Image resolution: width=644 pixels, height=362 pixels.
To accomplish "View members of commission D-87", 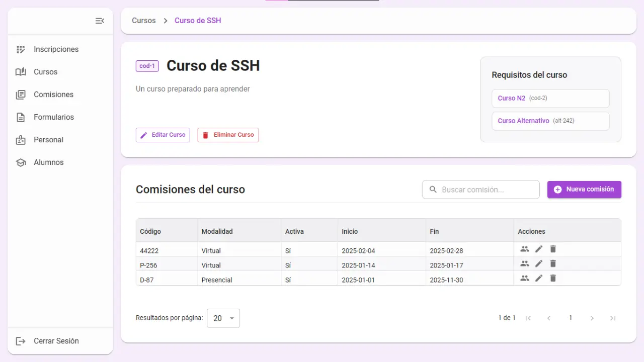I will coord(525,278).
